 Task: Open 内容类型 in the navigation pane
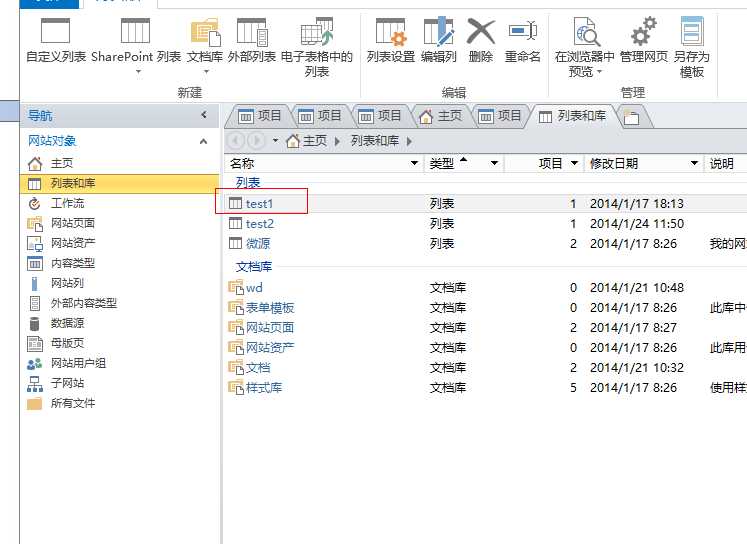coord(119,263)
